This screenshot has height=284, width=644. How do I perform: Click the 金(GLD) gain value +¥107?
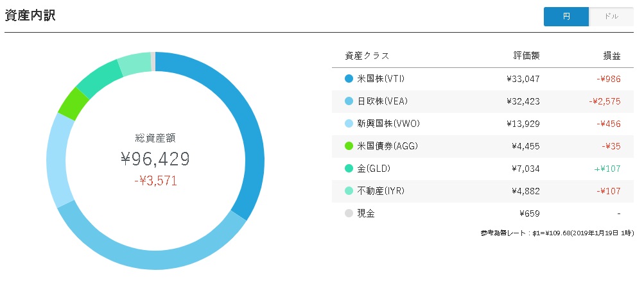pos(607,169)
